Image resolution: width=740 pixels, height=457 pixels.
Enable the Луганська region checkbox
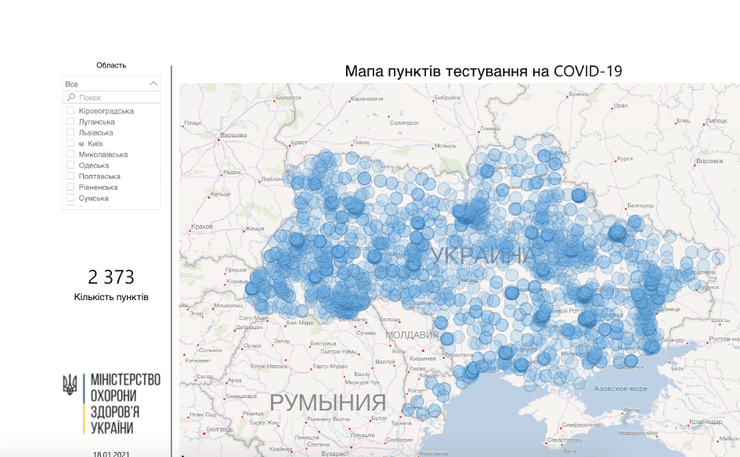(x=71, y=122)
